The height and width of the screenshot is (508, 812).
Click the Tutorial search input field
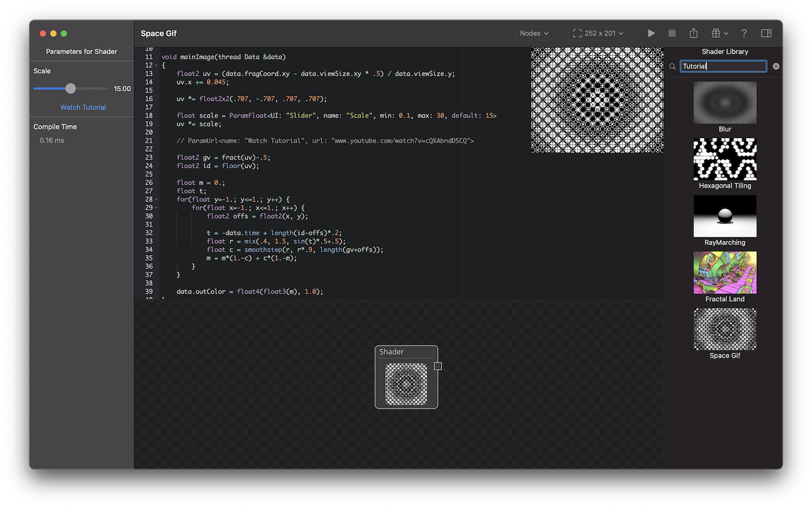click(x=723, y=66)
